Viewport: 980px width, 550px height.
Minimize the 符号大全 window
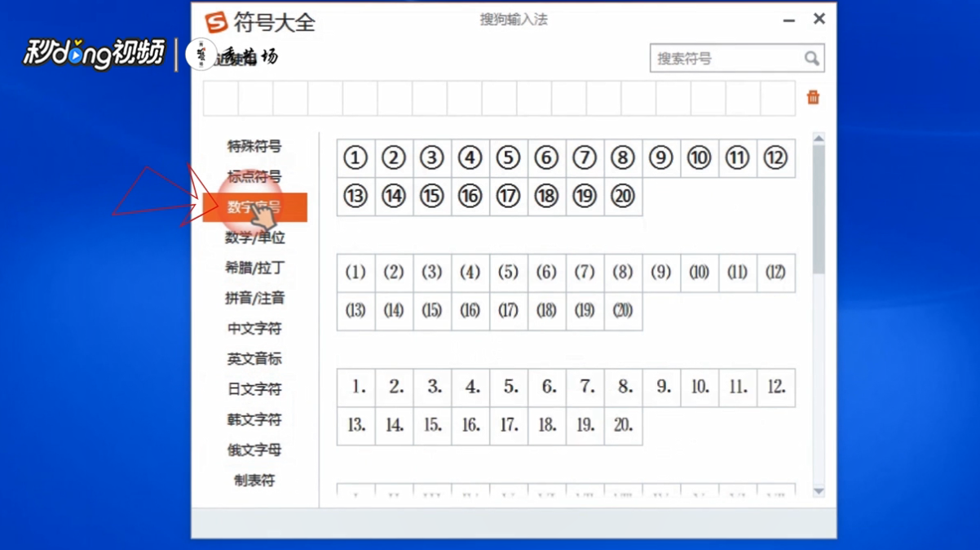pyautogui.click(x=788, y=20)
